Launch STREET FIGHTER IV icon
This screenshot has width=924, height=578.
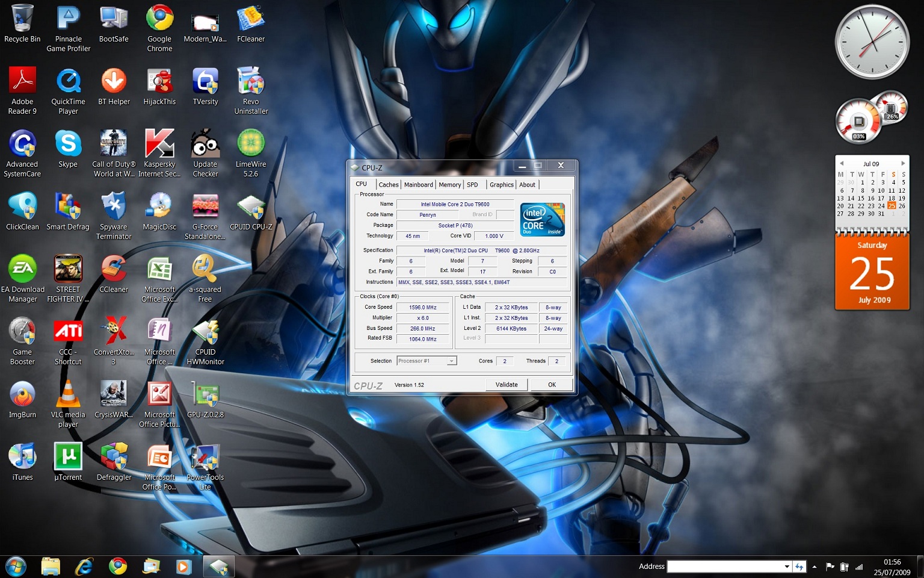click(68, 278)
